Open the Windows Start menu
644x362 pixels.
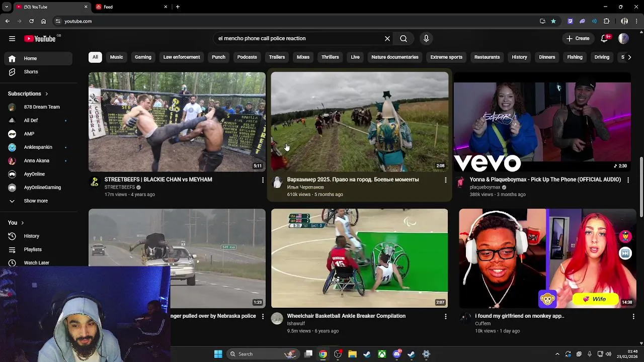(218, 354)
